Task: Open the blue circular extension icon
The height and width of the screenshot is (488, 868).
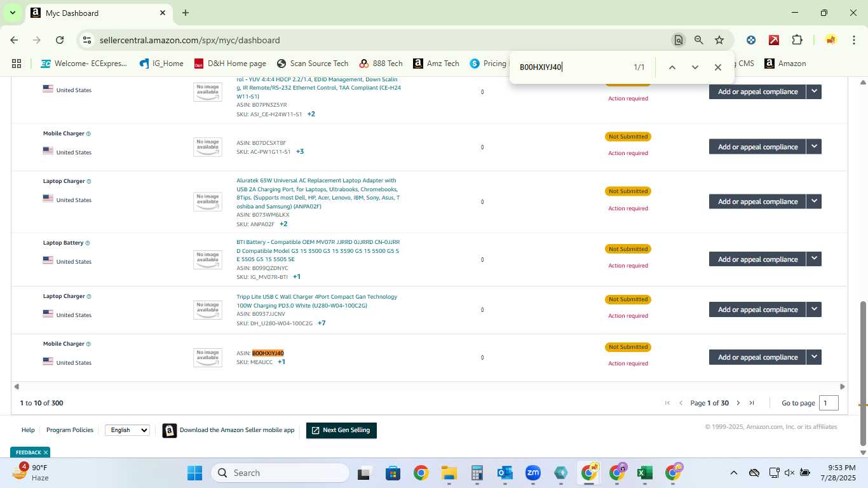Action: 751,40
